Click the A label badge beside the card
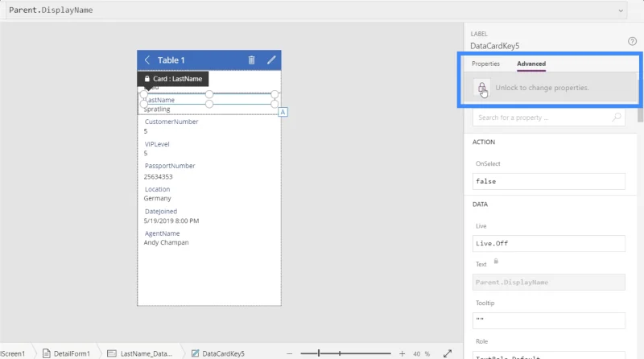Image resolution: width=644 pixels, height=359 pixels. [x=283, y=112]
